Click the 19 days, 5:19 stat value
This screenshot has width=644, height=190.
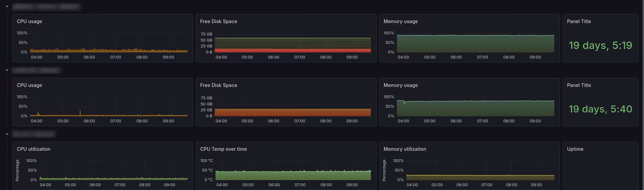click(600, 45)
